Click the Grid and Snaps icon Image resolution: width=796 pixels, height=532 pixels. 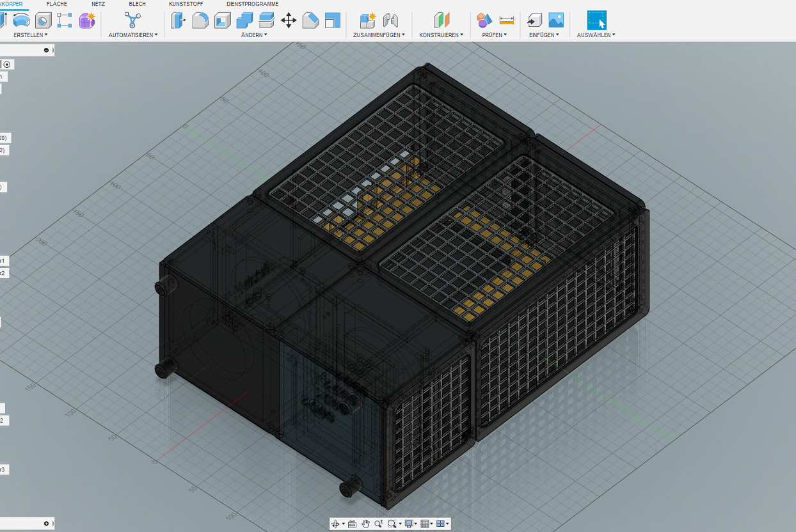424,524
